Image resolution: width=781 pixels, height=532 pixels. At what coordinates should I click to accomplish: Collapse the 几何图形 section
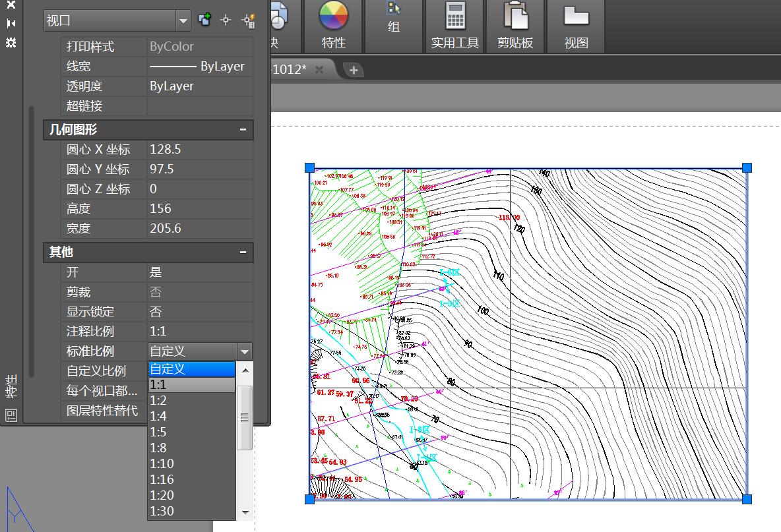243,130
